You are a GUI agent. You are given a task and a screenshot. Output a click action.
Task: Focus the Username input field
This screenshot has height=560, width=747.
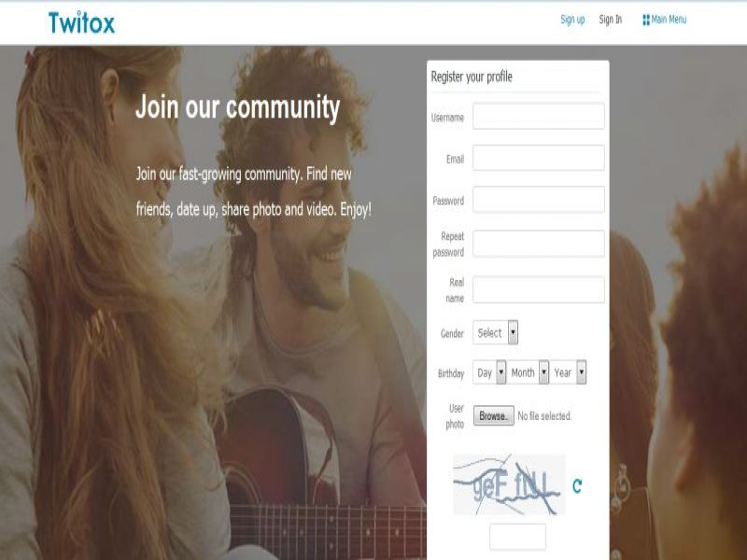point(539,116)
